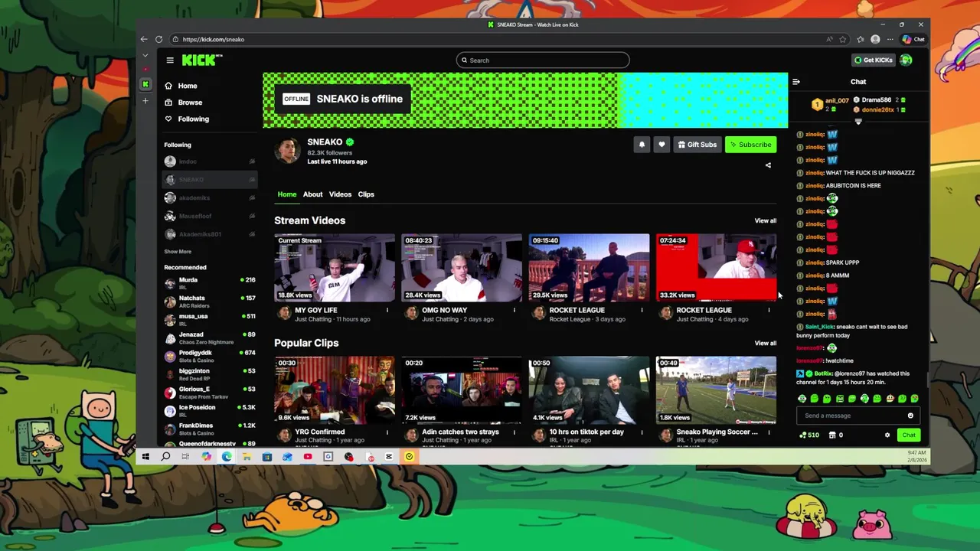Open options for 10 hrs on tiktok clip

pos(642,432)
